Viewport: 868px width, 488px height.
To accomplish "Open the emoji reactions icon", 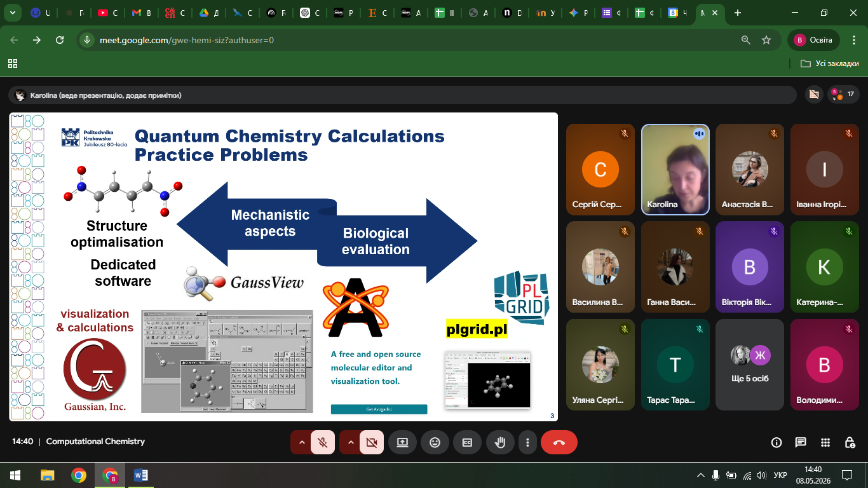I will (435, 442).
